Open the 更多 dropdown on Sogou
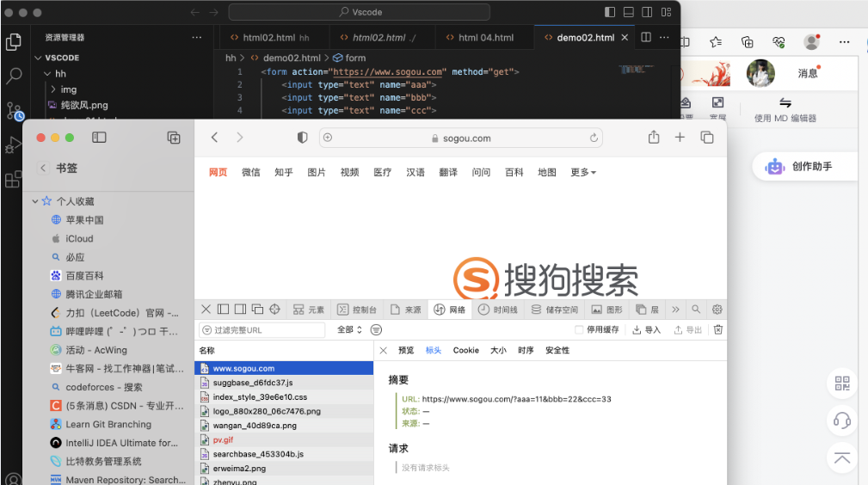This screenshot has height=485, width=868. (x=583, y=172)
